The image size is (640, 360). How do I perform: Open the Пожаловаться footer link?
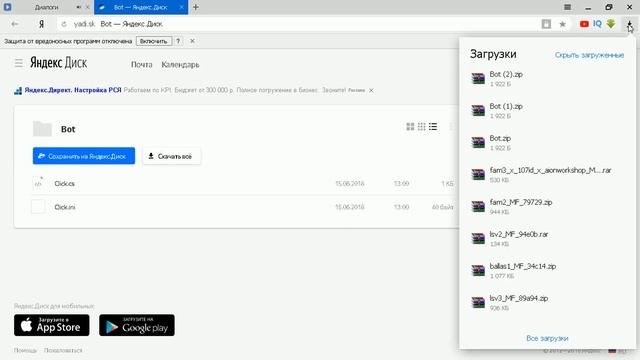coord(63,350)
